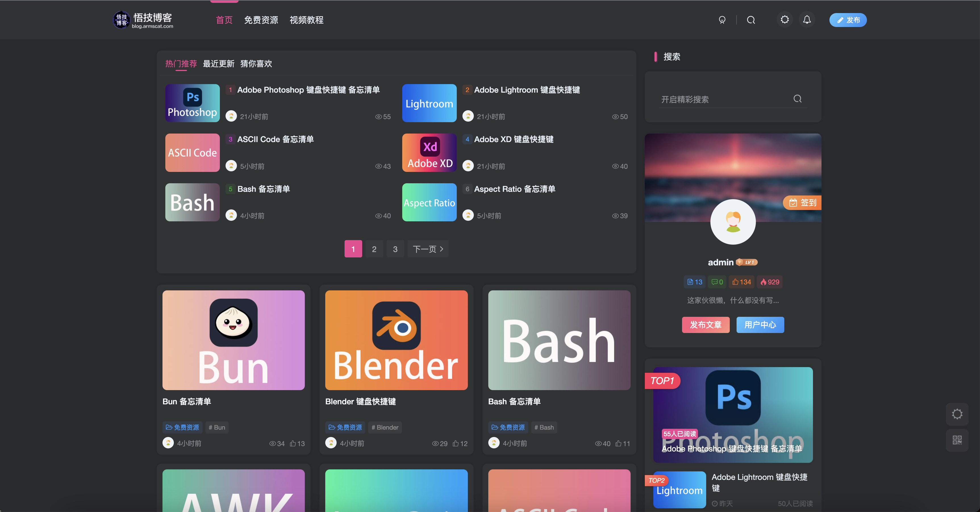Click the 悟技博客 site logo

coord(143,20)
